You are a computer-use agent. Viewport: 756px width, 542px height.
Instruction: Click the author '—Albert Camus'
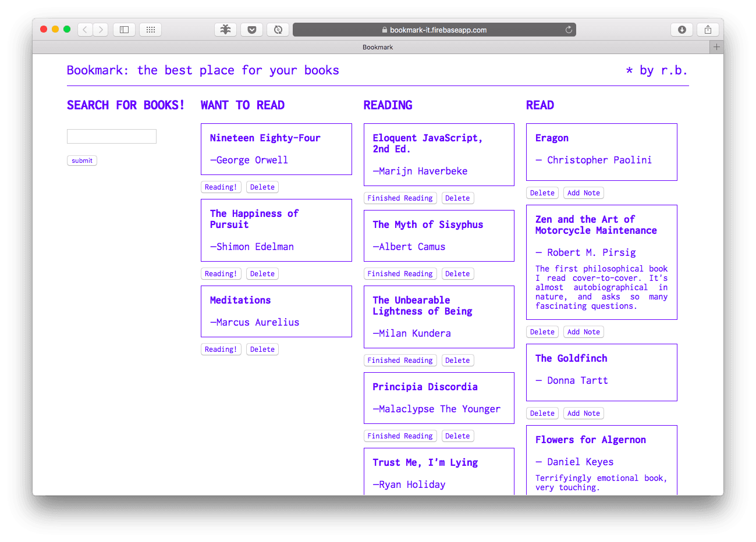click(x=409, y=247)
